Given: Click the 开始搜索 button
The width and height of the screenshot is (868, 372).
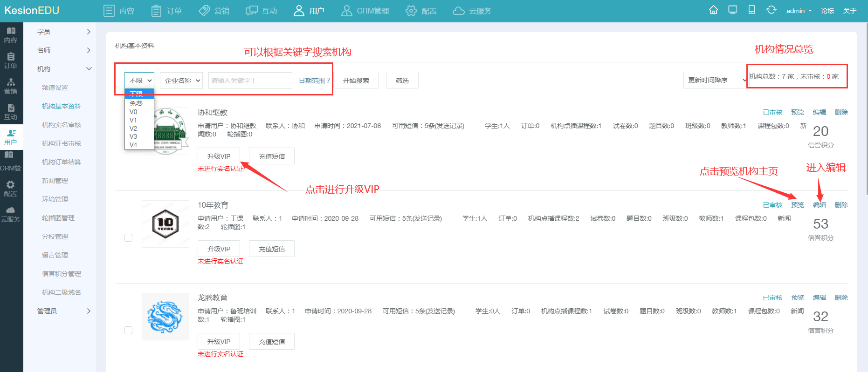Looking at the screenshot, I should (356, 81).
